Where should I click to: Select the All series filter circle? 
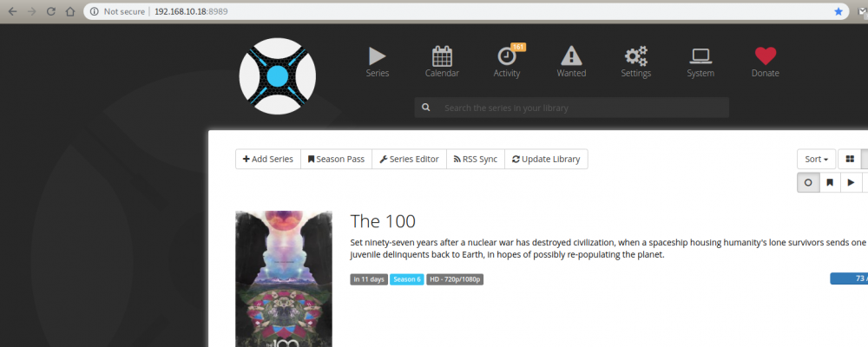click(808, 182)
